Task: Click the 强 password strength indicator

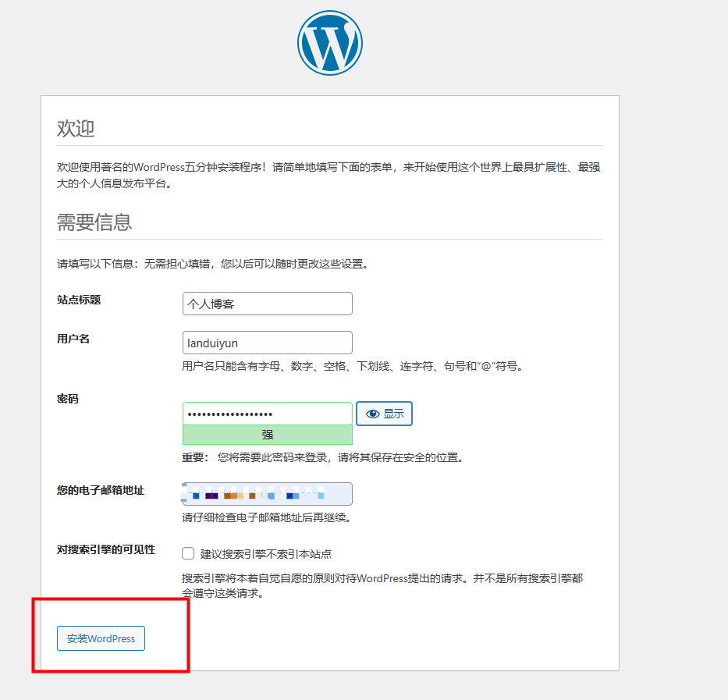Action: coord(268,435)
